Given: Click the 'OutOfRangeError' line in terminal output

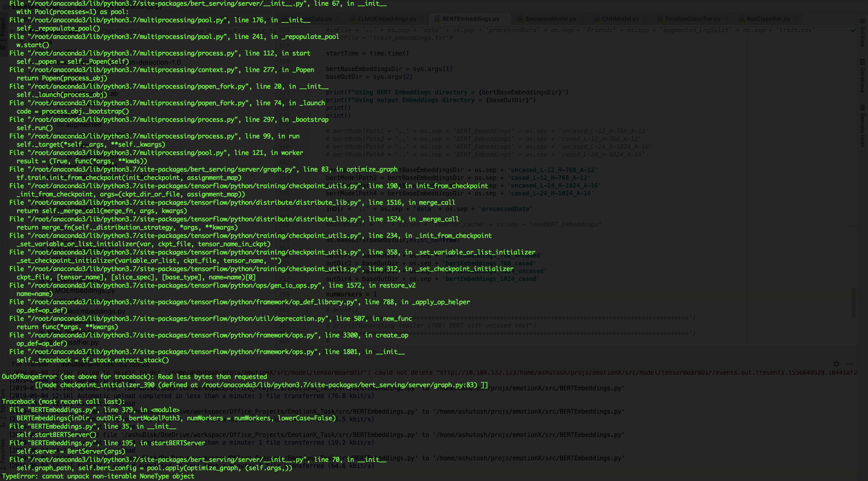Looking at the screenshot, I should point(134,377).
